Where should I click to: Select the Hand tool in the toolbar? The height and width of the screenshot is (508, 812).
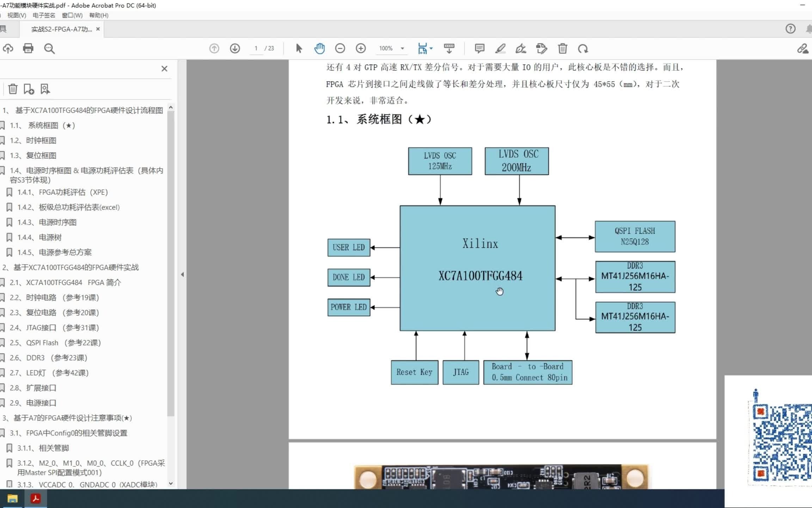click(319, 48)
